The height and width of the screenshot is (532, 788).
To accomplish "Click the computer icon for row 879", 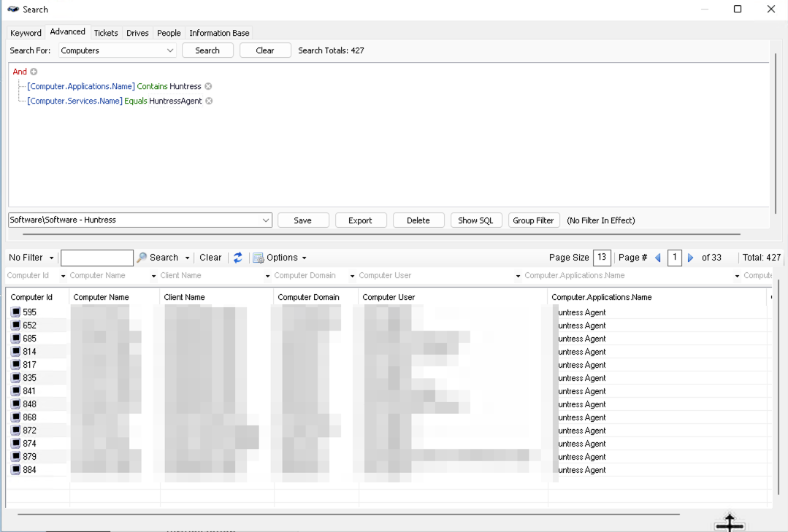I will pos(15,456).
